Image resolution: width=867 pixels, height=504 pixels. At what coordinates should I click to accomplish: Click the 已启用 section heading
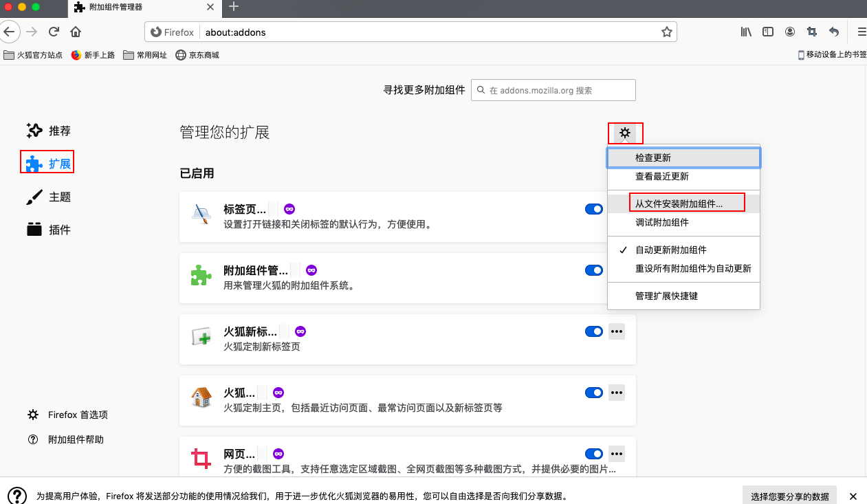pyautogui.click(x=197, y=173)
